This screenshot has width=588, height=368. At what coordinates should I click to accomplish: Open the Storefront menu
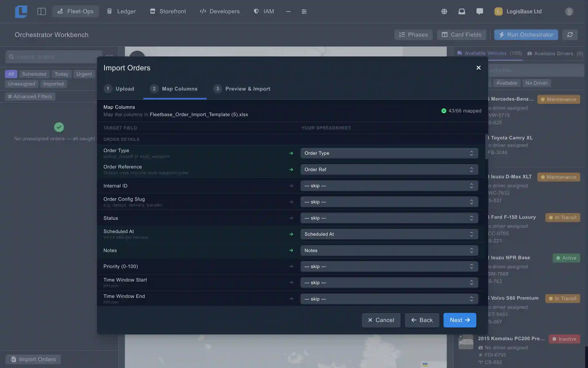(168, 11)
